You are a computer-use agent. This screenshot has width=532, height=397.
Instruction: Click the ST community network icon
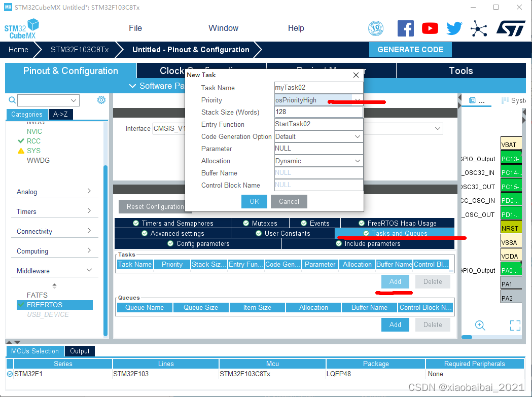pyautogui.click(x=479, y=28)
